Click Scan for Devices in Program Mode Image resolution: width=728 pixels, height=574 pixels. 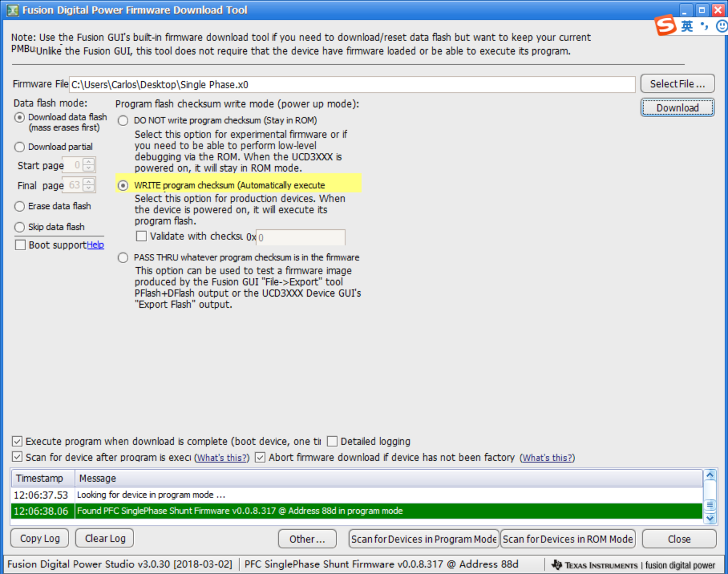tap(424, 539)
